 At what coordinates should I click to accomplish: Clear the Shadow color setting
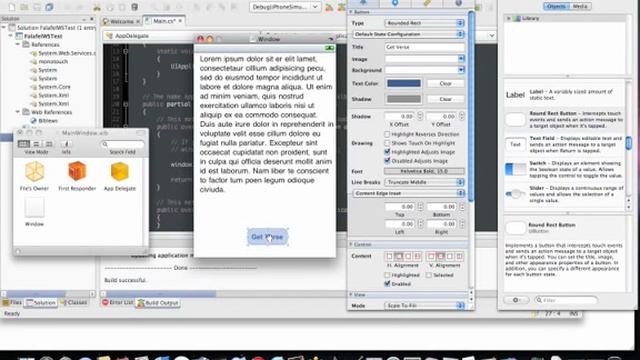coord(445,99)
